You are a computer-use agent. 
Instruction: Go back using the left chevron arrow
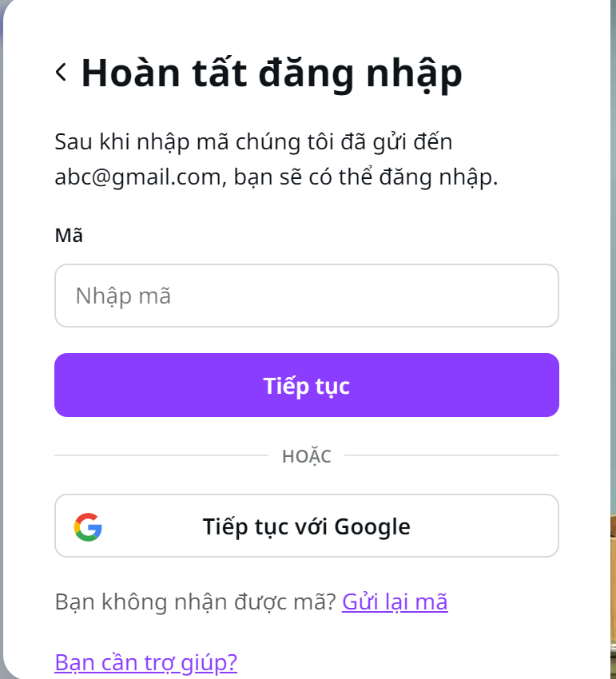coord(61,72)
